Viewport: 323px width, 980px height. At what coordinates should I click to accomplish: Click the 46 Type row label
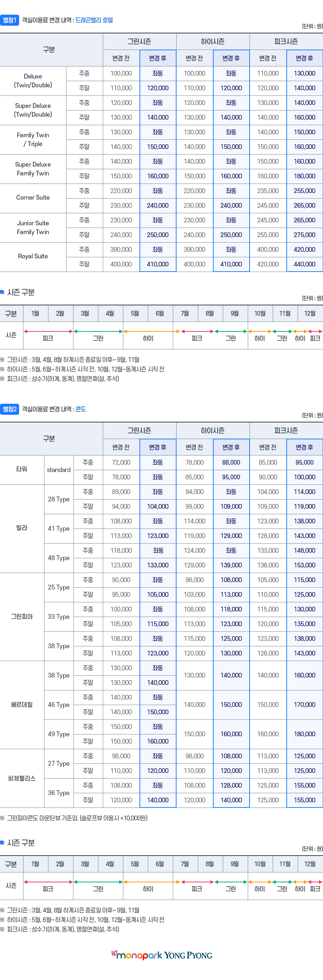tap(59, 705)
